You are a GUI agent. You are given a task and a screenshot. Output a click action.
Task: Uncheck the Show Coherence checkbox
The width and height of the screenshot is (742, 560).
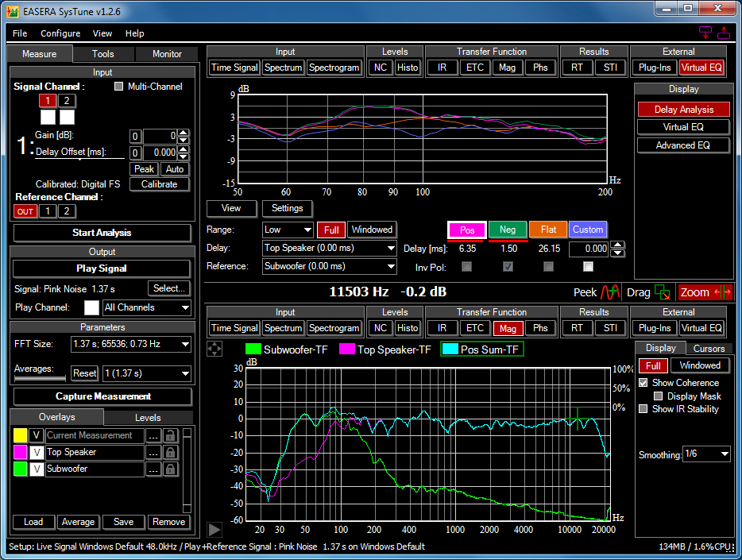pyautogui.click(x=643, y=383)
